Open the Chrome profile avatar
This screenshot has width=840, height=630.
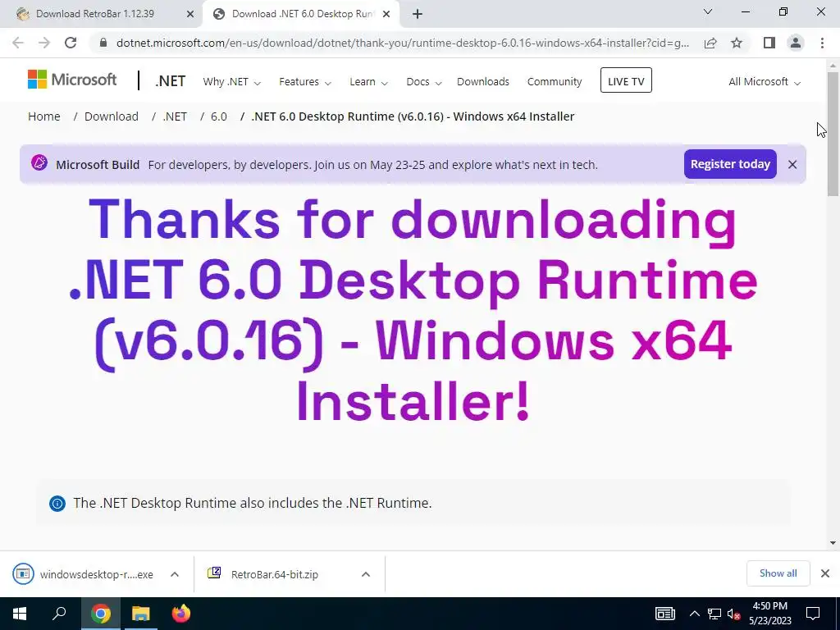[x=796, y=43]
